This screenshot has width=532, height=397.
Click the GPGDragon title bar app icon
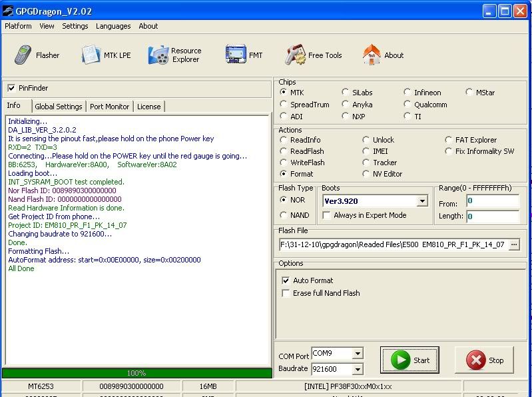[8, 11]
